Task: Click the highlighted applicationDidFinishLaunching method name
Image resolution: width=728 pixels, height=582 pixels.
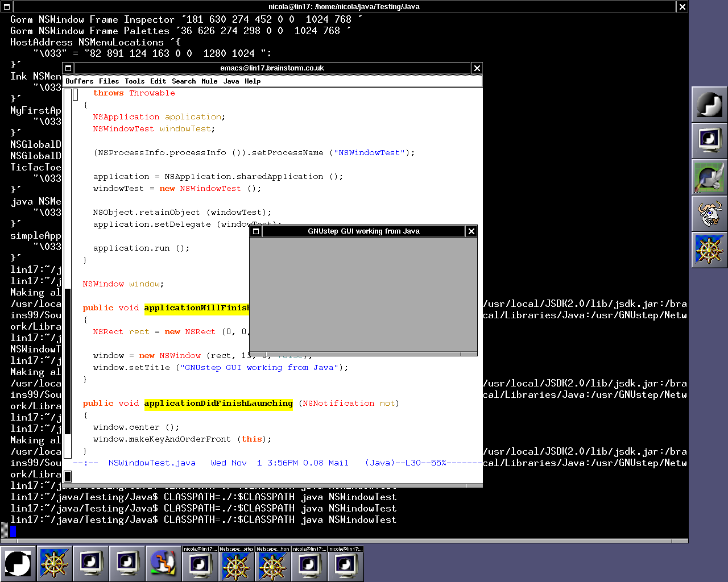Action: click(218, 404)
